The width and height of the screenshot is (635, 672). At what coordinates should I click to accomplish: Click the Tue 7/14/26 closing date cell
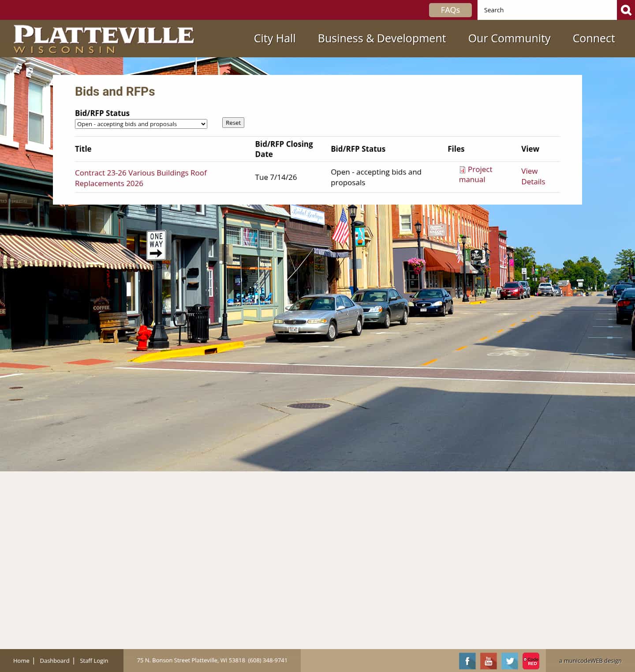click(x=276, y=177)
